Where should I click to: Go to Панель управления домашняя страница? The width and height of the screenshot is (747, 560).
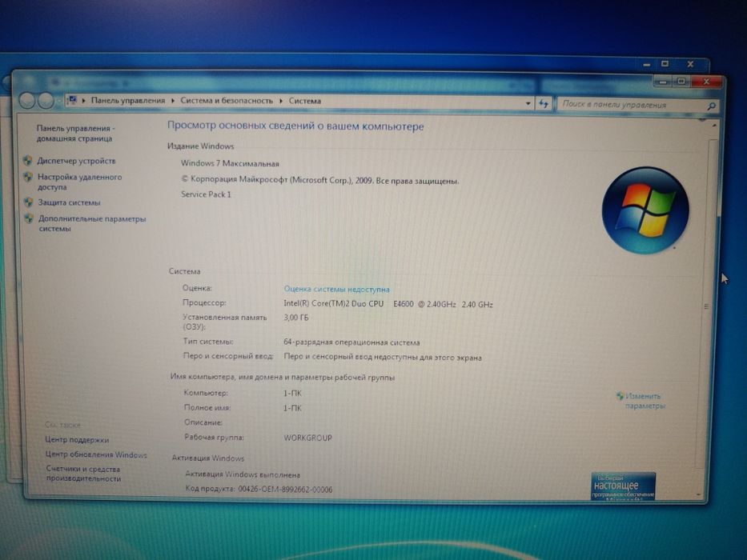(75, 134)
